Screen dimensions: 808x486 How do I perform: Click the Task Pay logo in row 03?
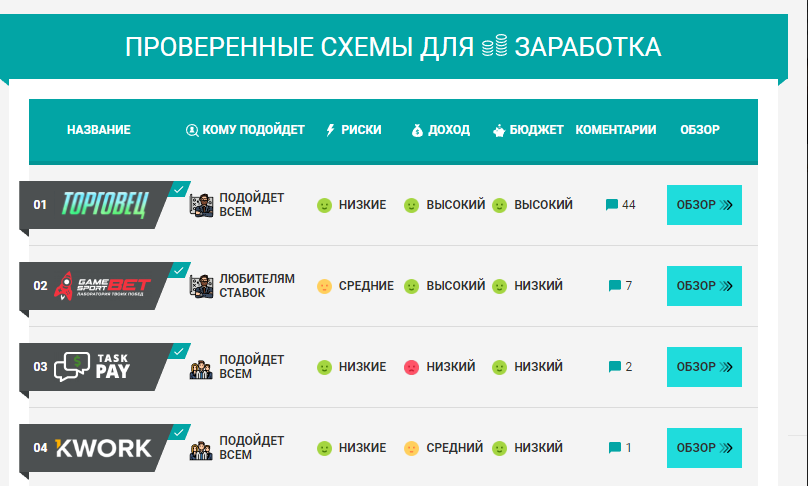tap(90, 367)
